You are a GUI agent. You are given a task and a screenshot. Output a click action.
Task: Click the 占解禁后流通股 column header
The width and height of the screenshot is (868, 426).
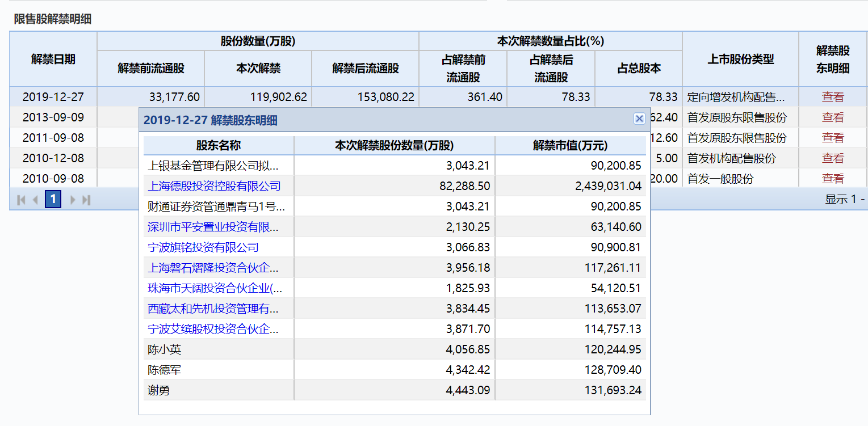coord(551,69)
